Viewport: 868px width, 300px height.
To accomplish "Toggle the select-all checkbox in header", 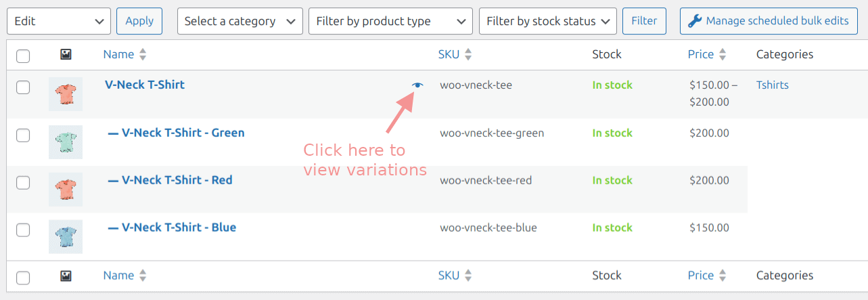I will tap(23, 56).
